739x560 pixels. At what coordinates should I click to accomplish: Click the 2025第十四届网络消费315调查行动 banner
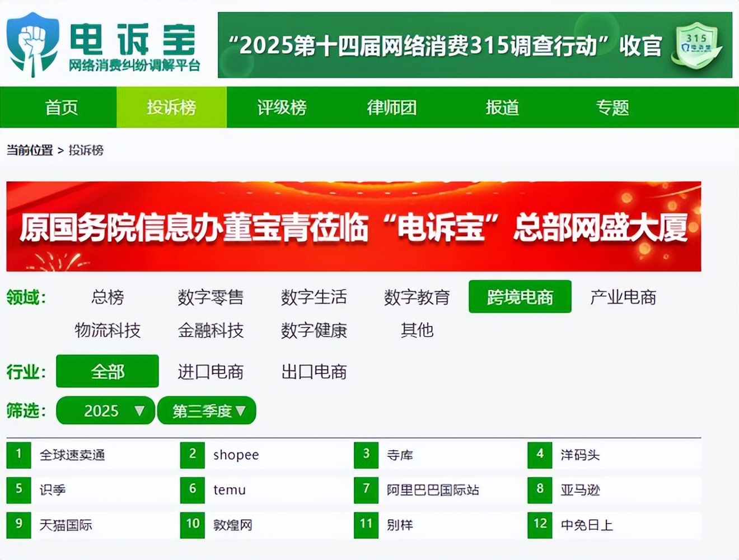coord(475,45)
